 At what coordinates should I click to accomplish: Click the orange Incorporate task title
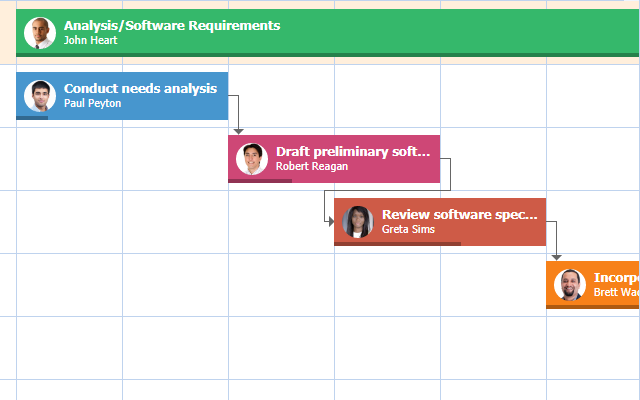point(615,277)
